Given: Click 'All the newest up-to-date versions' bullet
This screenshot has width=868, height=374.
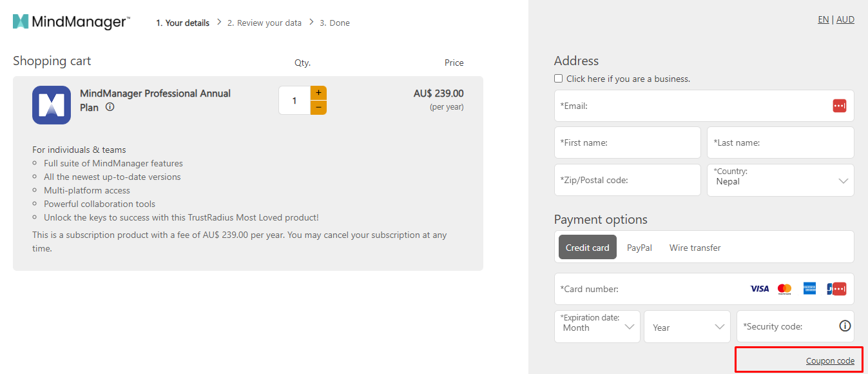Looking at the screenshot, I should pos(112,177).
